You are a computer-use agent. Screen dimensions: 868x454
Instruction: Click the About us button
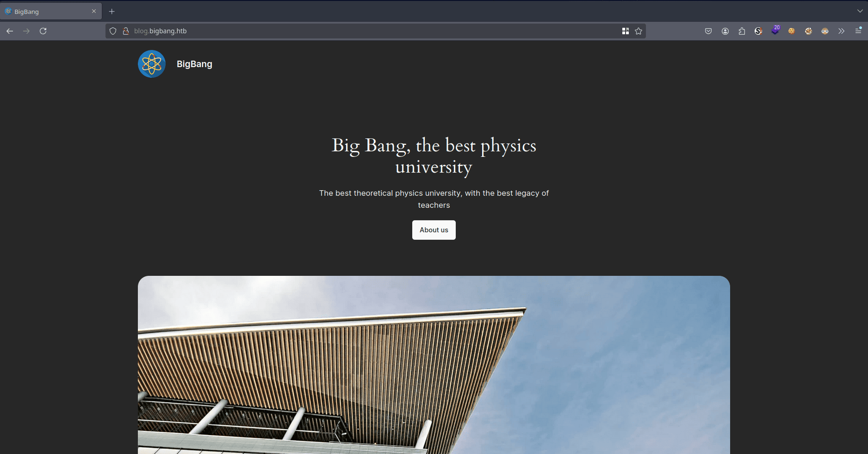point(434,230)
